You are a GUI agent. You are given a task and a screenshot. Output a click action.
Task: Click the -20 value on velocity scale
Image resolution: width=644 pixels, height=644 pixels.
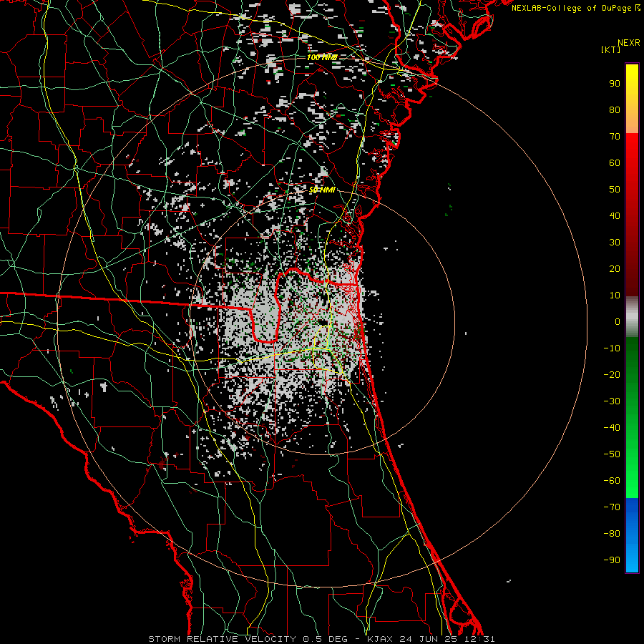[612, 375]
